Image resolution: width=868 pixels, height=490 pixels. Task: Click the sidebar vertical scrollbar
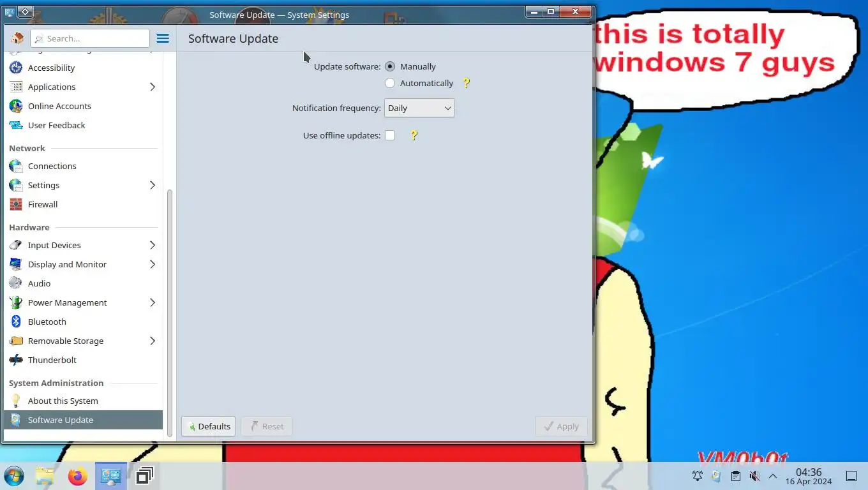click(x=170, y=313)
